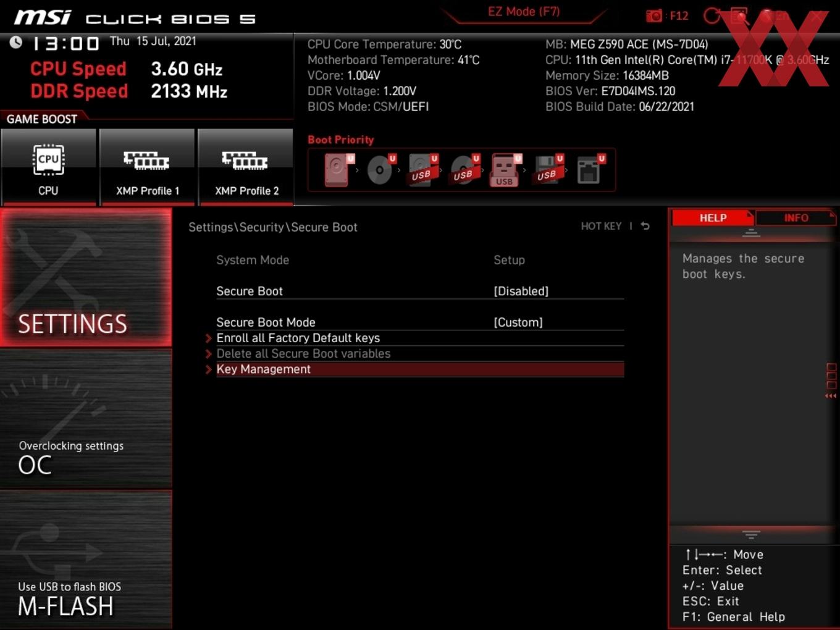The height and width of the screenshot is (630, 840).
Task: Click the System Mode row label
Action: pyautogui.click(x=253, y=260)
